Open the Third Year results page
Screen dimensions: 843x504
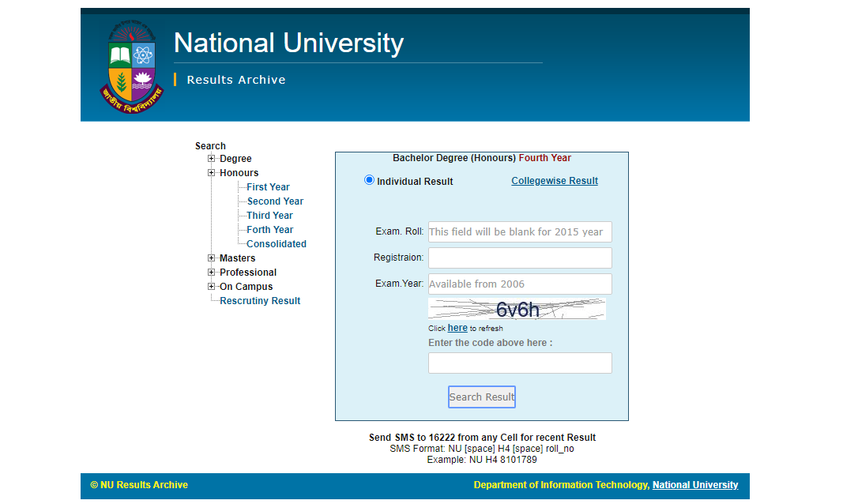click(x=269, y=216)
